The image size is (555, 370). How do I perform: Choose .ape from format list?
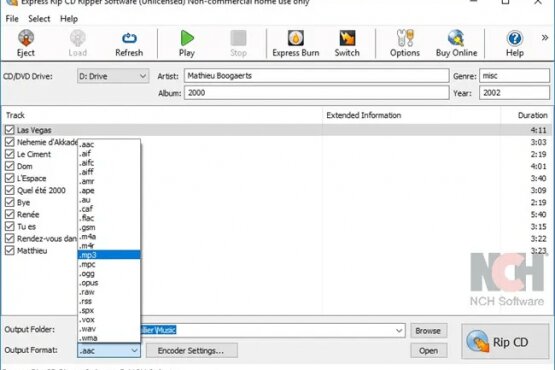click(109, 190)
